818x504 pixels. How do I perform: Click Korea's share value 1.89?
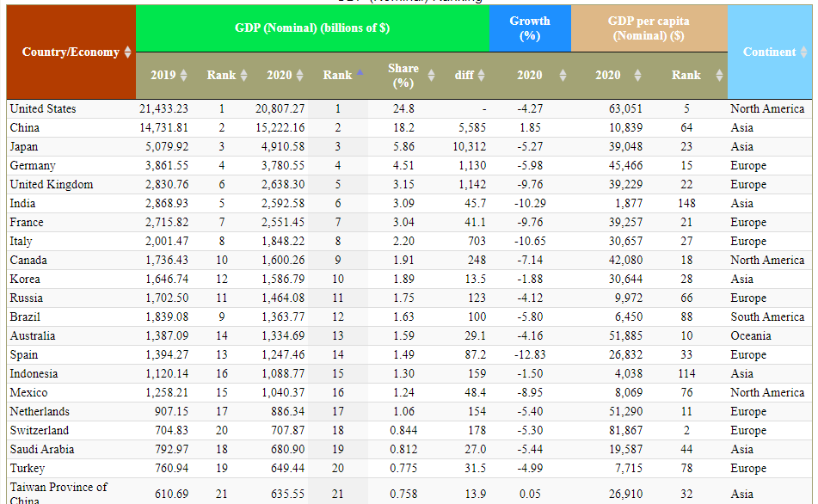pos(403,280)
